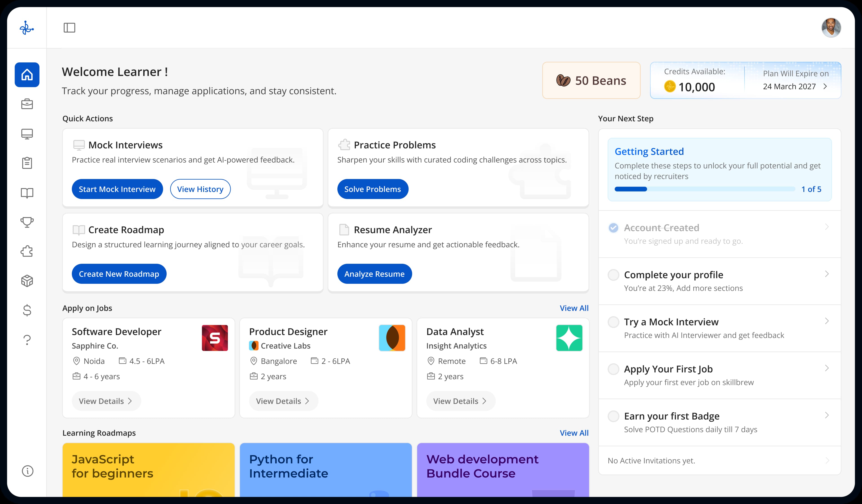Click the book icon beside Create Roadmap
862x504 pixels.
[79, 230]
